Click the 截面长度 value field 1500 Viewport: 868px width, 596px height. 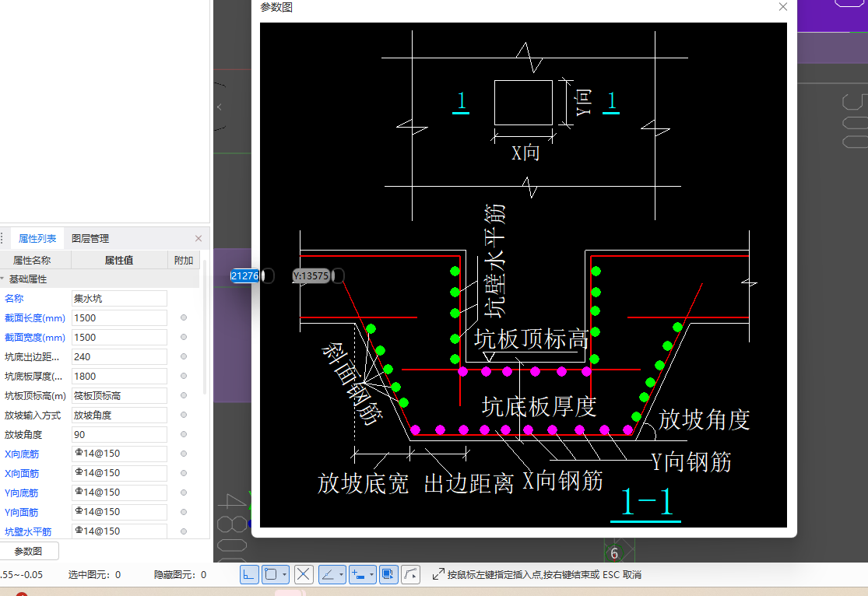coord(119,317)
